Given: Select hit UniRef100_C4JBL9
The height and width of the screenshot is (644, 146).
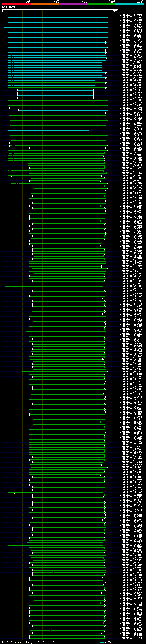Looking at the screenshot, I should (131, 115).
